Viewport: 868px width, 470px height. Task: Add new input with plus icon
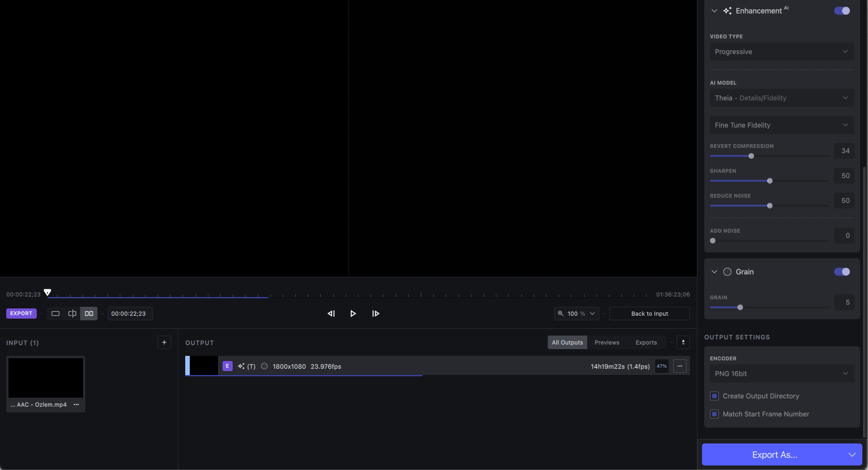pyautogui.click(x=164, y=342)
